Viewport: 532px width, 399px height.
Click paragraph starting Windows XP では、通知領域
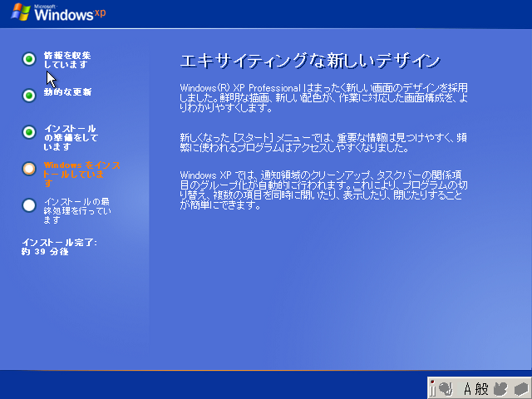(x=324, y=190)
